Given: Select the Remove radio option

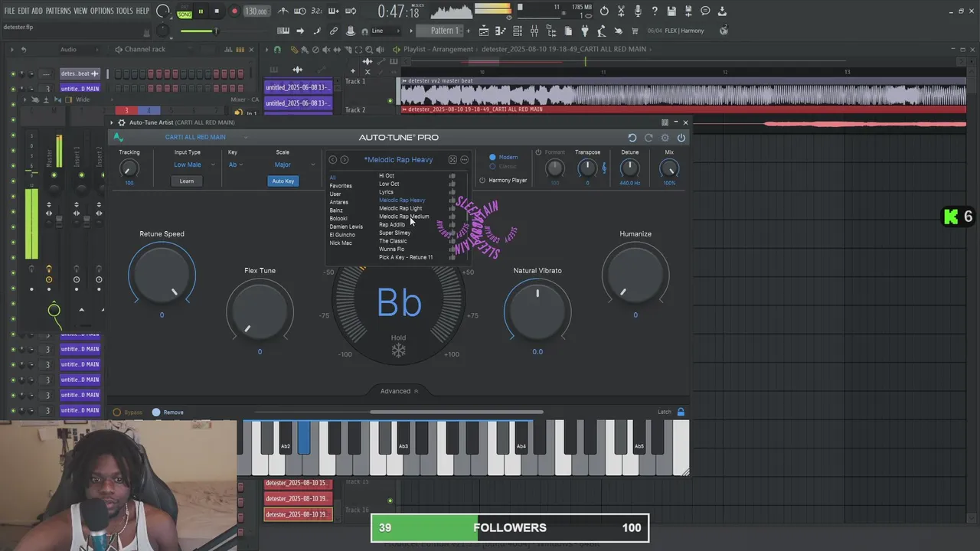Looking at the screenshot, I should point(156,412).
